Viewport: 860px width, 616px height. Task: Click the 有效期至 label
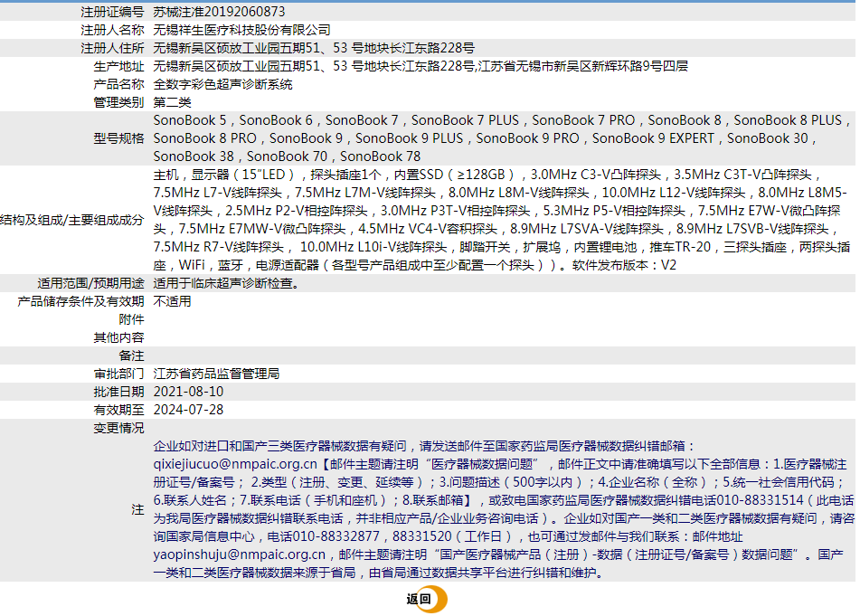click(x=119, y=410)
